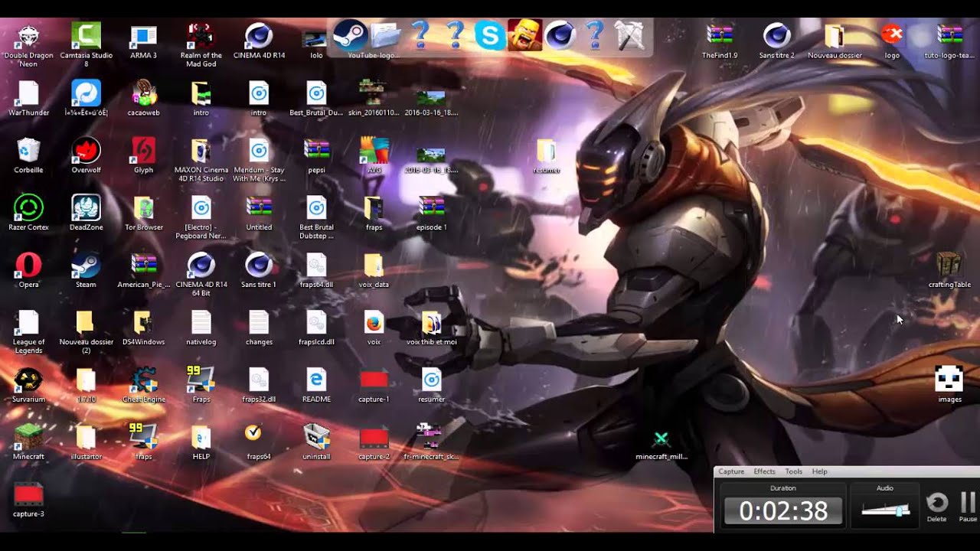Open the CheatEngine shortcut
This screenshot has height=551, width=980.
coord(143,380)
